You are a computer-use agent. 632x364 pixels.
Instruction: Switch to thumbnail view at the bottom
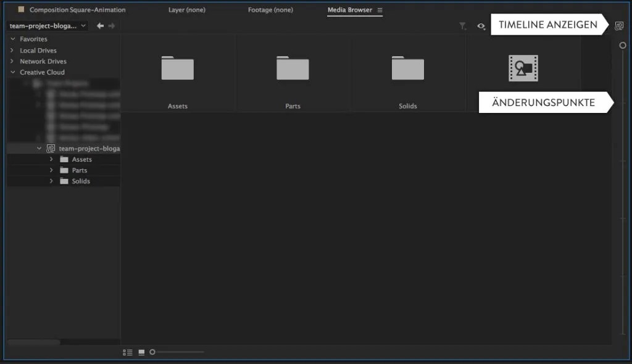coord(141,352)
